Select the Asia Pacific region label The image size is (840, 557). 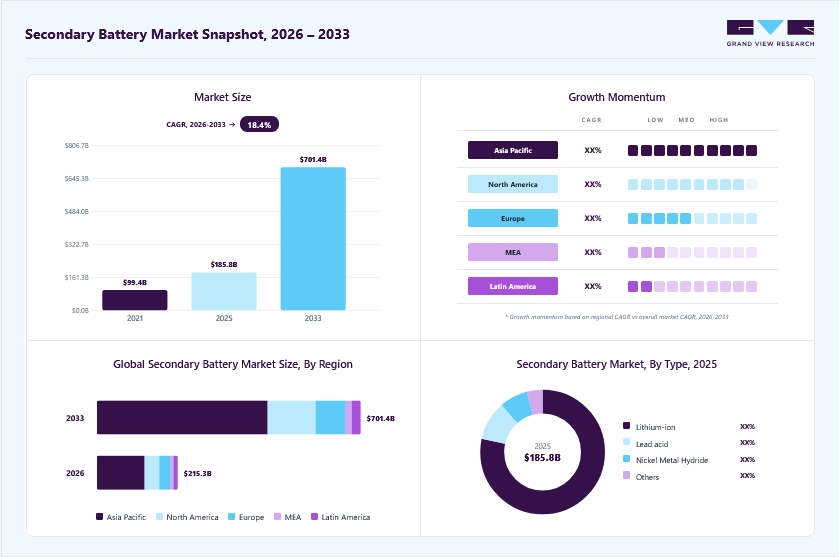513,150
